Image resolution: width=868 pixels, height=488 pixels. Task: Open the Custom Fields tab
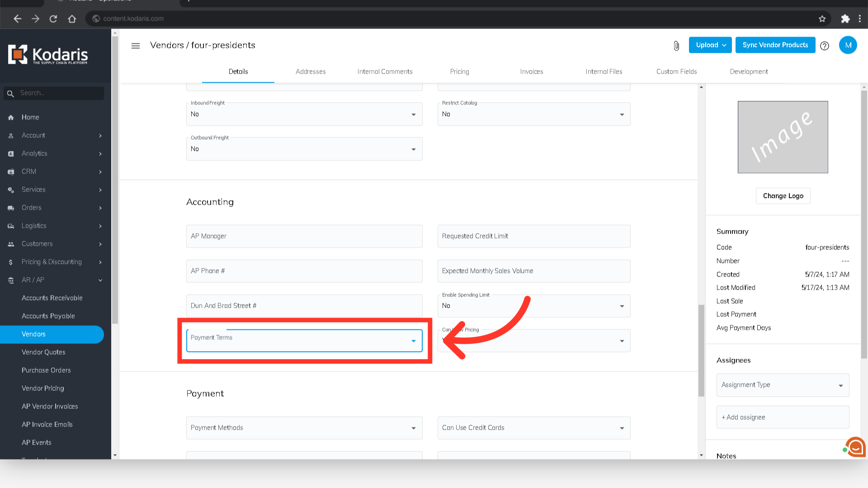point(676,71)
